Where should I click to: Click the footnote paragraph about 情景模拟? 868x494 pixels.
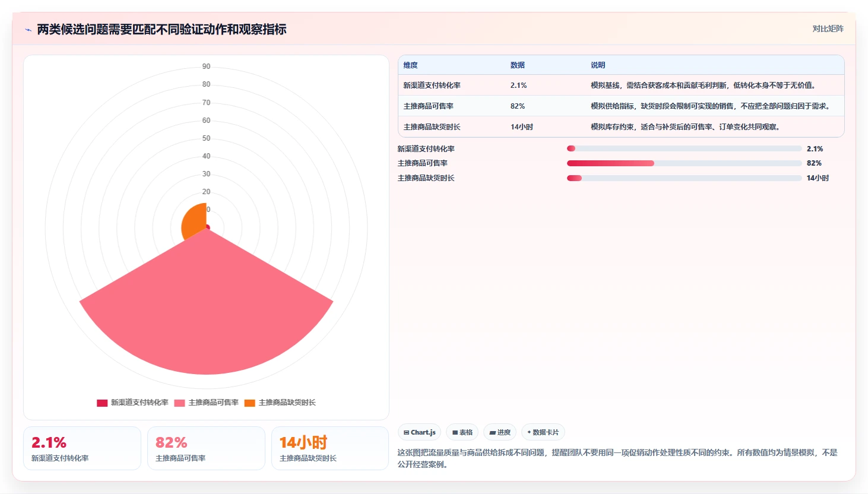click(618, 458)
